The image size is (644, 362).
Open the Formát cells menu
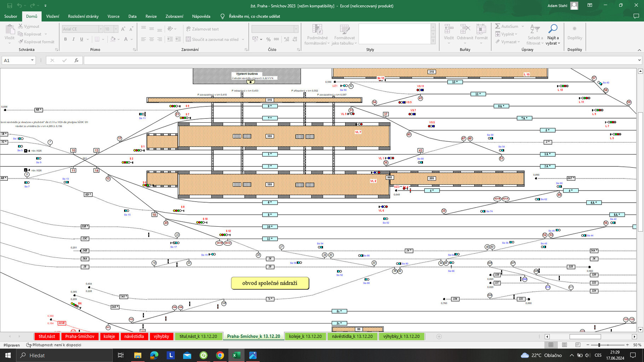(x=481, y=34)
